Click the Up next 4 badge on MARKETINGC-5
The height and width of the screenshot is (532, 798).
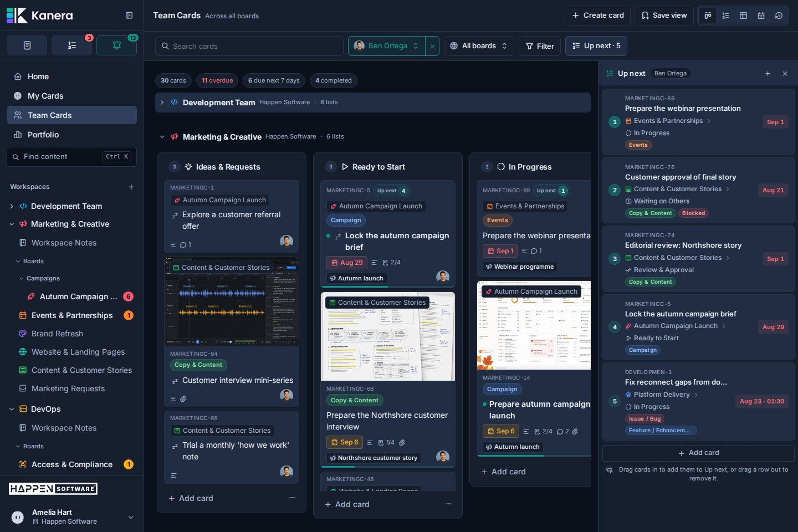coord(392,191)
